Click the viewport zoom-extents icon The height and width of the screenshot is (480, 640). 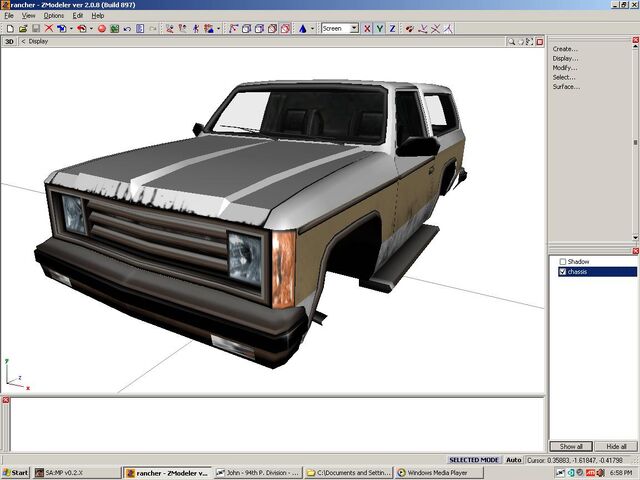click(x=530, y=42)
